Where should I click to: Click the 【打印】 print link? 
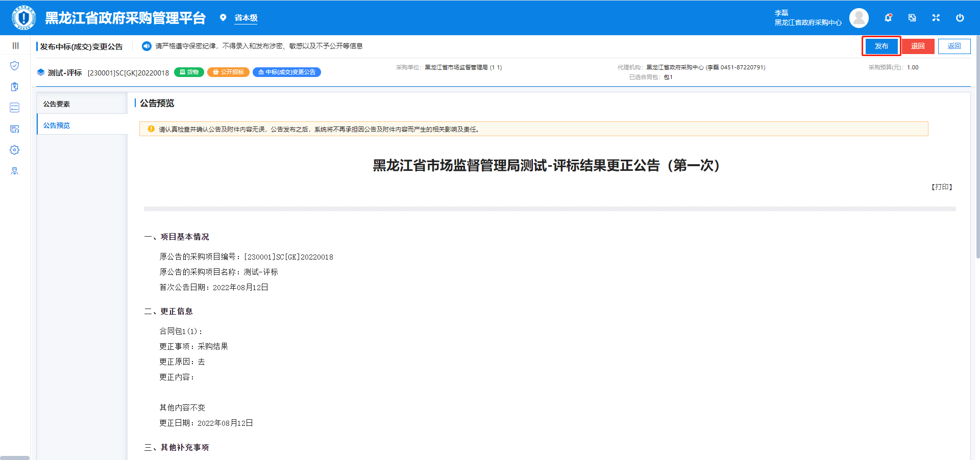tap(941, 187)
